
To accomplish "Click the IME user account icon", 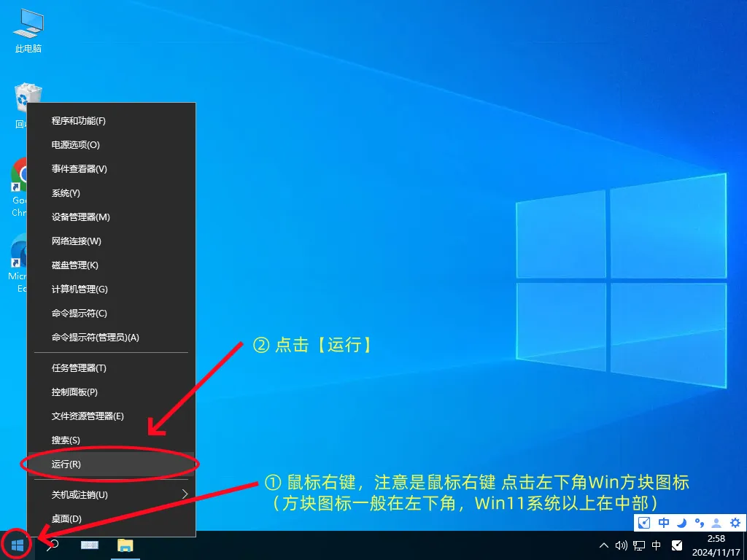I will tap(717, 522).
